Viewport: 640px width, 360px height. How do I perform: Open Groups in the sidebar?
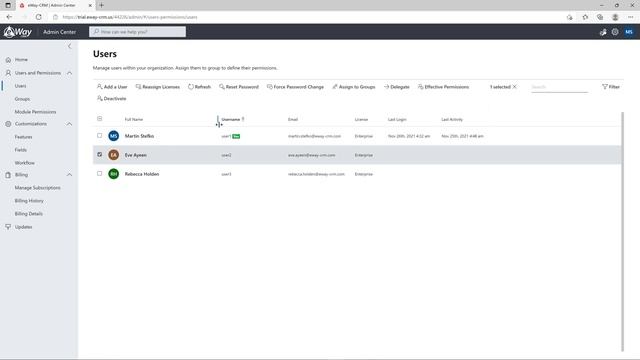coord(22,99)
